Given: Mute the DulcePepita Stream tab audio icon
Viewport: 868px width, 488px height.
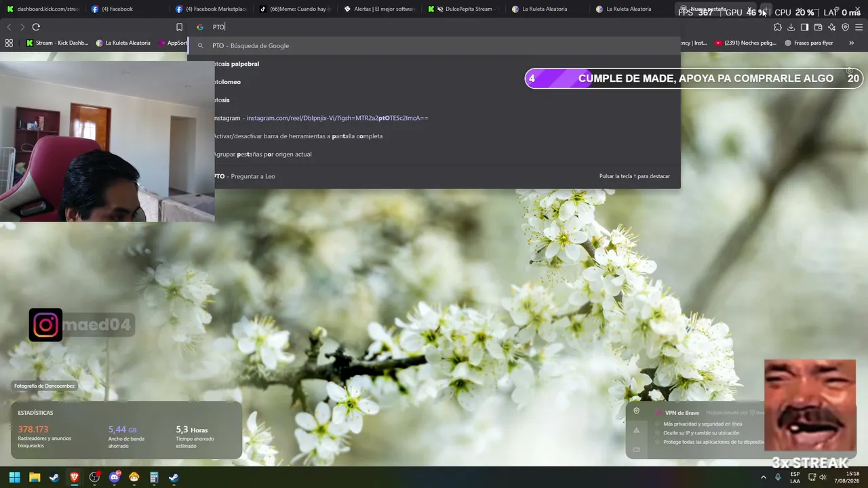Looking at the screenshot, I should pyautogui.click(x=440, y=9).
